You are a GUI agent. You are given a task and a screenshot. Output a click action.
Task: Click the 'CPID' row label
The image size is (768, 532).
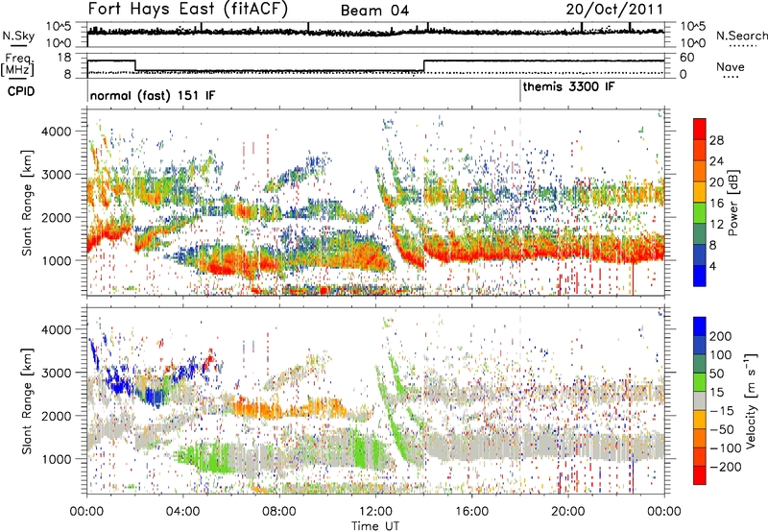coord(21,91)
